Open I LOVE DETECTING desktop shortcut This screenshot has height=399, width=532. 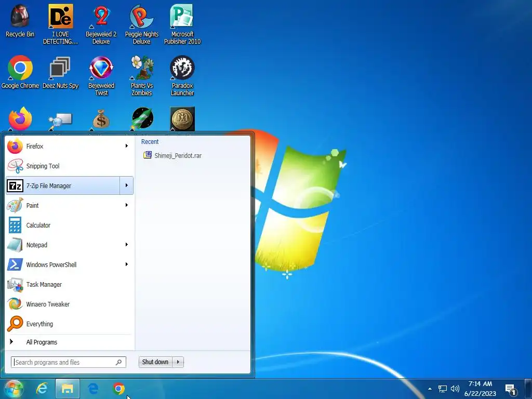coord(60,24)
